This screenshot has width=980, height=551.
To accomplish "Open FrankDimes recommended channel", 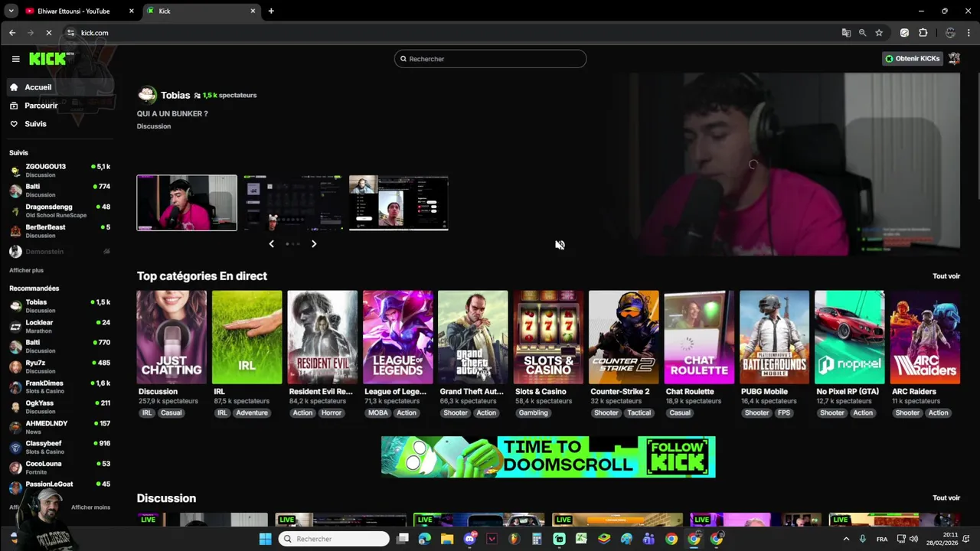I will [x=60, y=386].
